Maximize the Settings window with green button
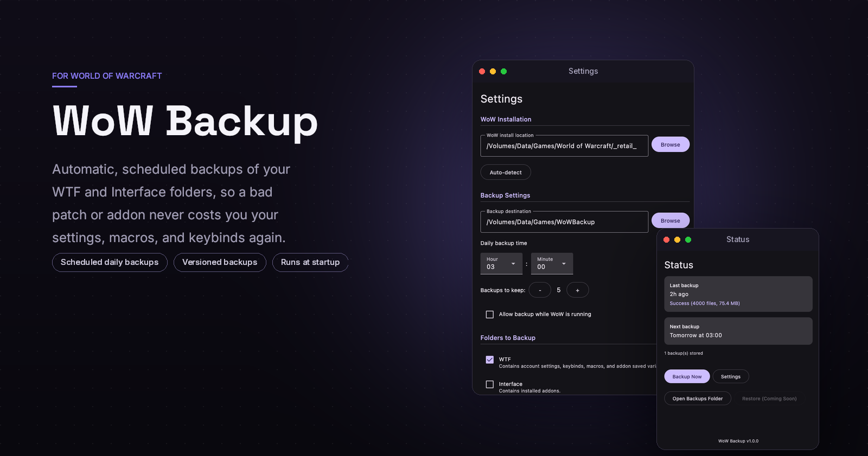The width and height of the screenshot is (868, 456). (x=503, y=71)
